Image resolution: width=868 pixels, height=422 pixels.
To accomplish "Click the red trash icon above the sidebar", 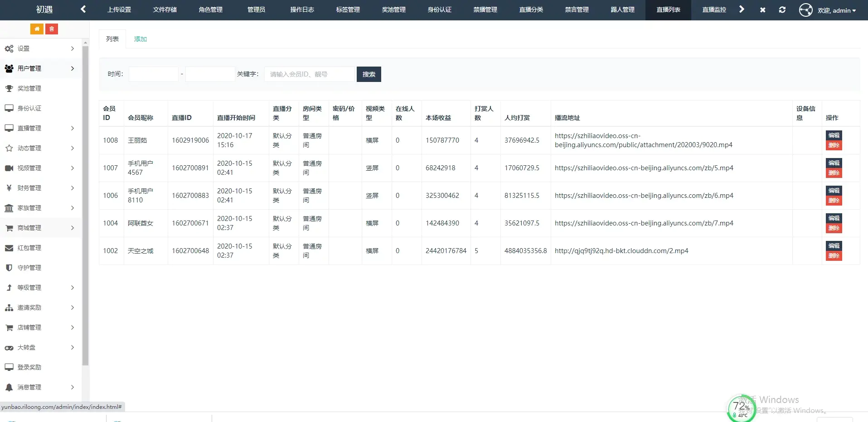I will (52, 29).
